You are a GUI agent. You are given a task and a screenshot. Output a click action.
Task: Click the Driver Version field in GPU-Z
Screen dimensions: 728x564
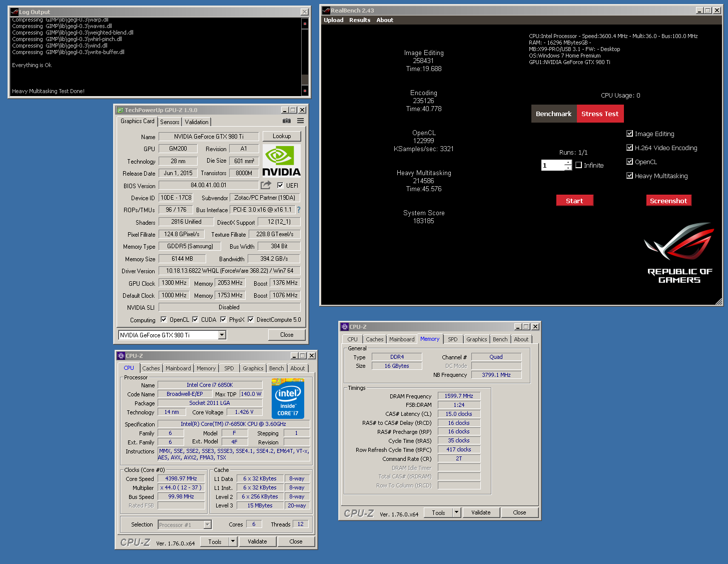pos(230,271)
